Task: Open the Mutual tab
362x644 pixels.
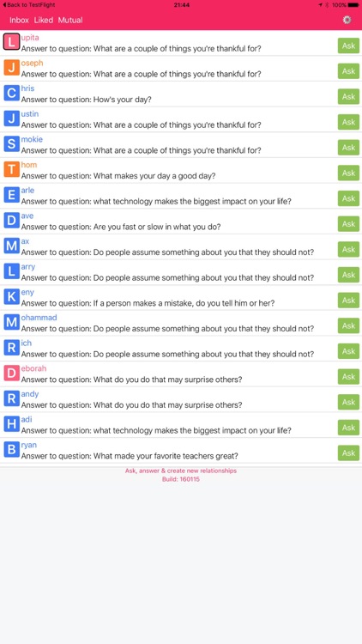Action: click(70, 20)
